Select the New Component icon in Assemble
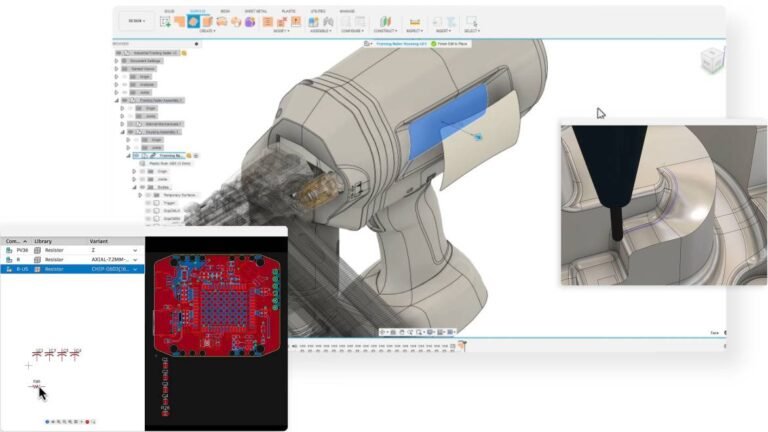Viewport: 768px width, 432px height. click(313, 22)
